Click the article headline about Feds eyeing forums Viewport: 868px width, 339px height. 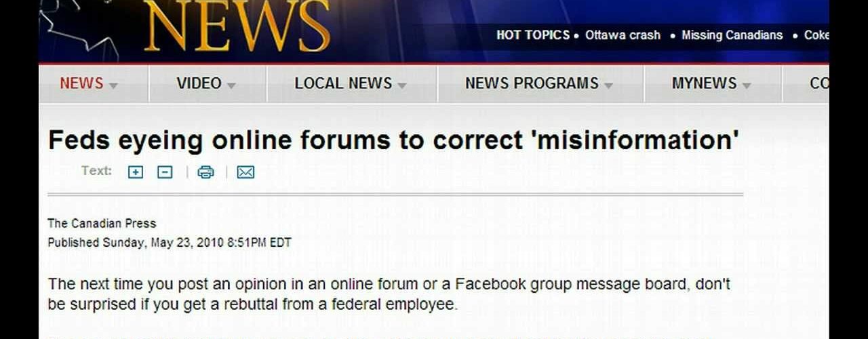(x=393, y=140)
